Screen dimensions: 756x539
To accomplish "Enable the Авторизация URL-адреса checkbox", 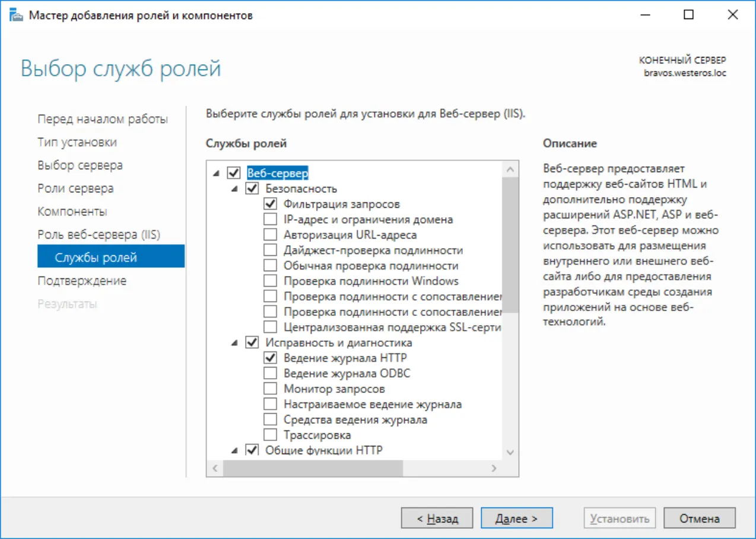I will point(270,234).
